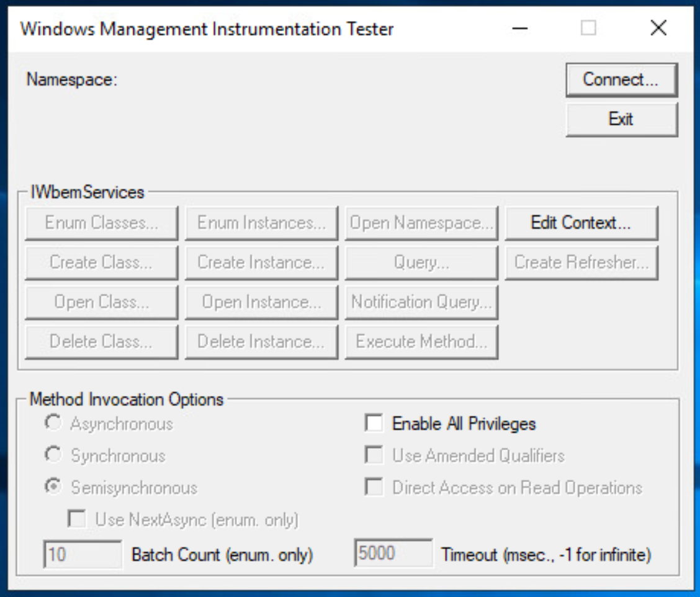Click the Open Instance... button

pos(261,302)
